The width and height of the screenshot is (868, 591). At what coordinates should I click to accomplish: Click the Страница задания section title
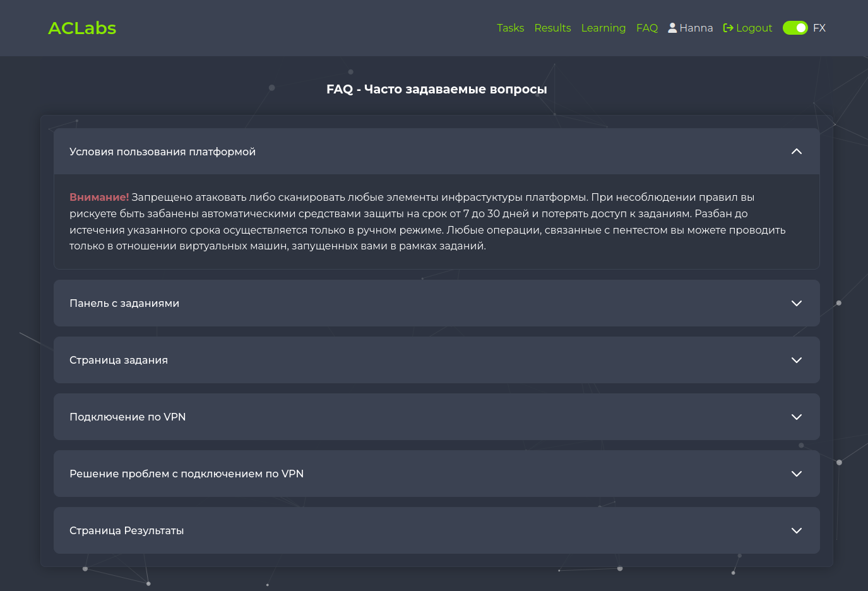point(119,360)
